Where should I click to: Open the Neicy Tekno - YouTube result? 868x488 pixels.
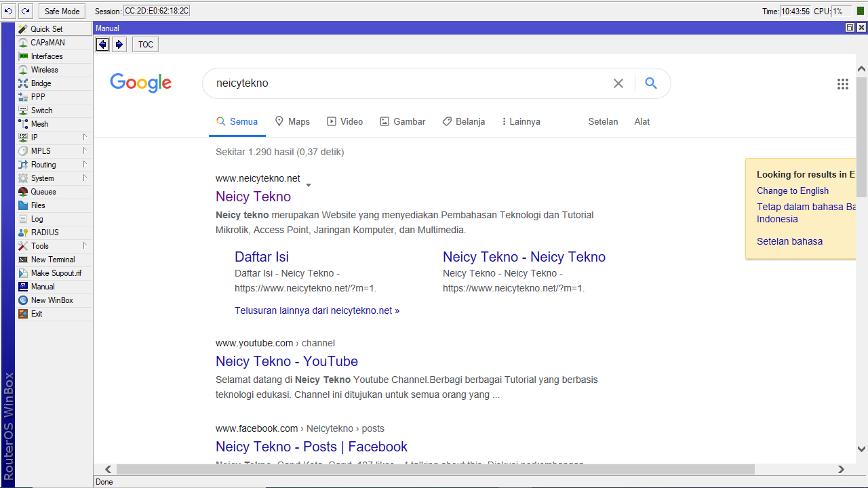[287, 361]
